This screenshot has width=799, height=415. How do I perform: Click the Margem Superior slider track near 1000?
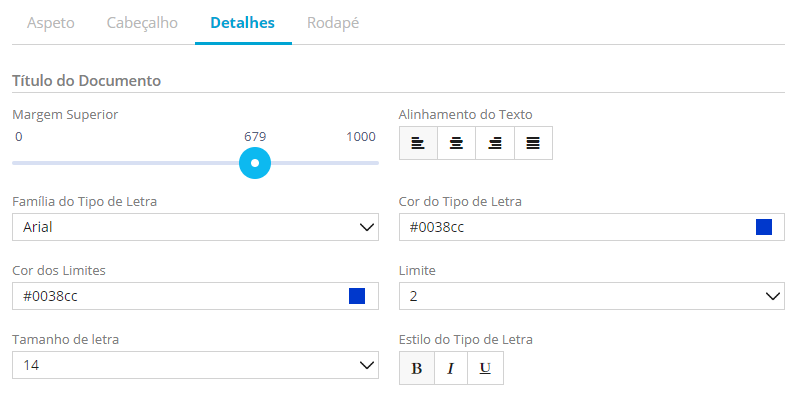[x=370, y=162]
